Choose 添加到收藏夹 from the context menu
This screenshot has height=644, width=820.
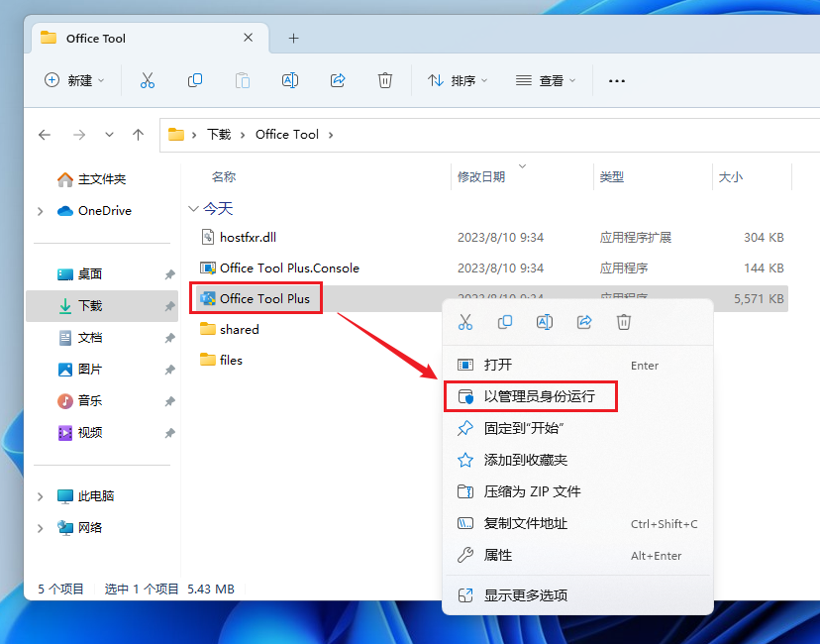pyautogui.click(x=578, y=460)
